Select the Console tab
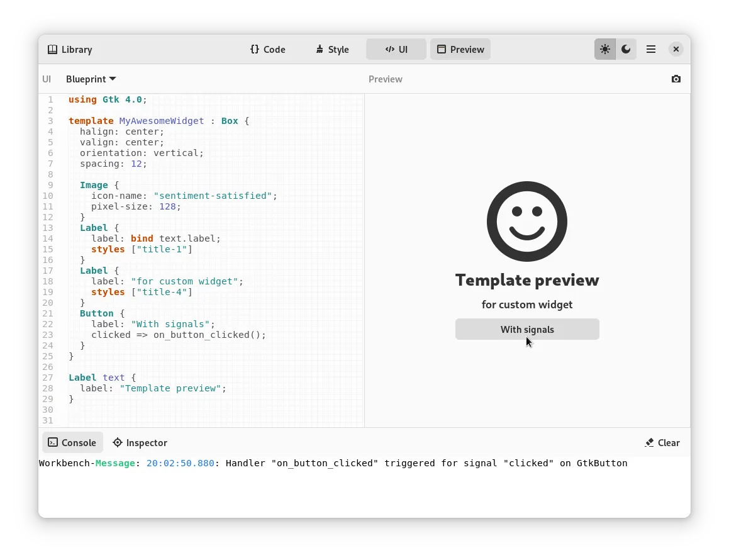The height and width of the screenshot is (560, 729). [x=72, y=443]
